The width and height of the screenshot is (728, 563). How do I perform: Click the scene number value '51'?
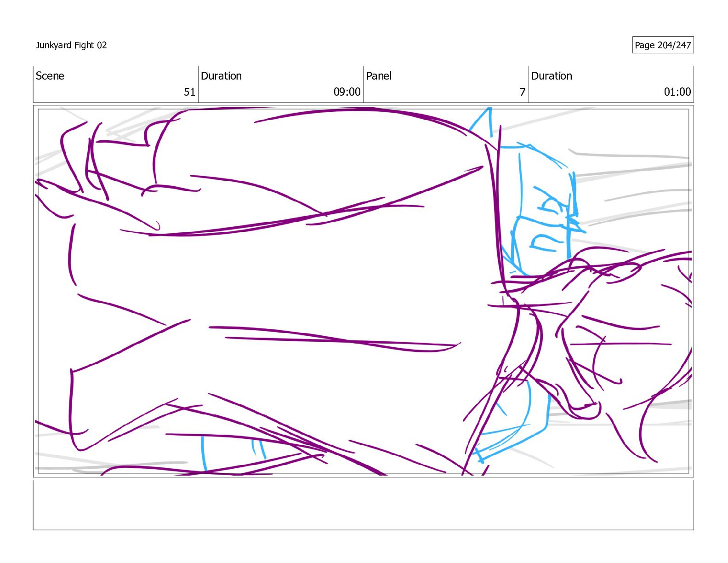(190, 92)
